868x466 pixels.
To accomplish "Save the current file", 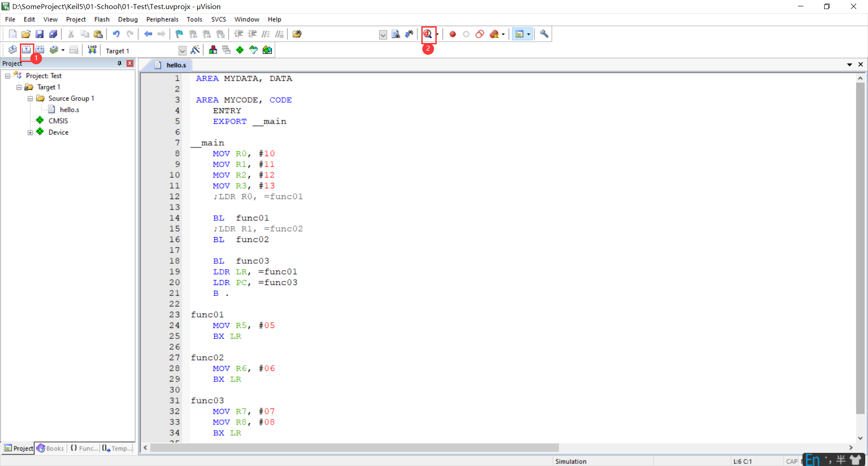I will coord(39,34).
